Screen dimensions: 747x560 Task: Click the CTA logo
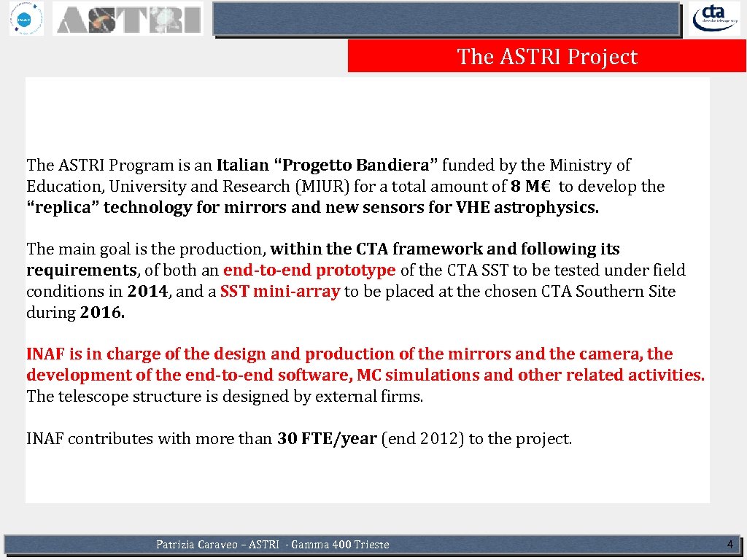(716, 18)
